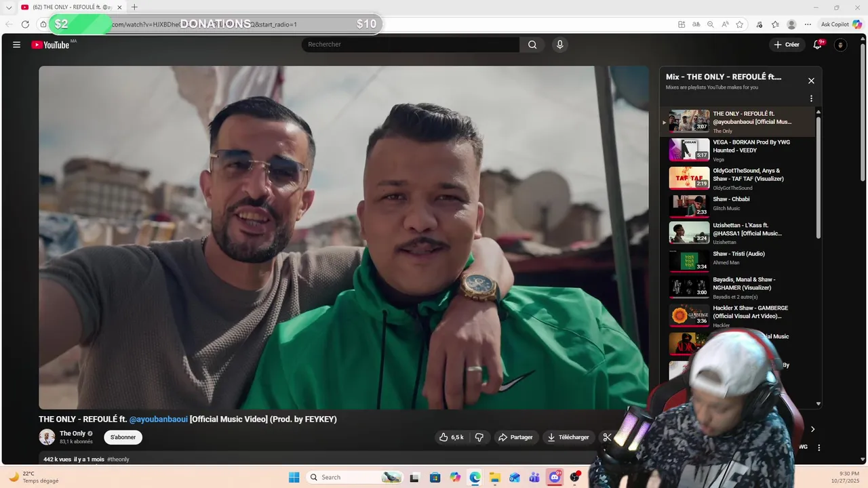Viewport: 868px width, 488px height.
Task: Click The Only channel avatar
Action: pyautogui.click(x=47, y=437)
